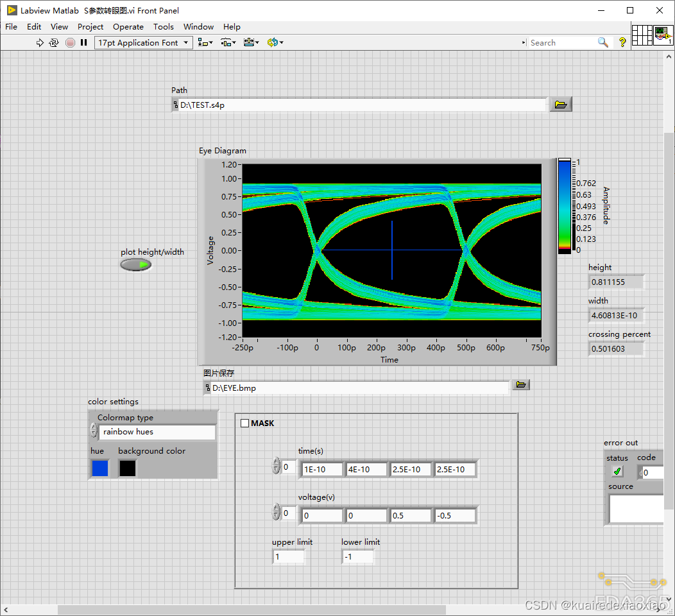The image size is (675, 616).
Task: Pick the black background color box
Action: tap(128, 468)
